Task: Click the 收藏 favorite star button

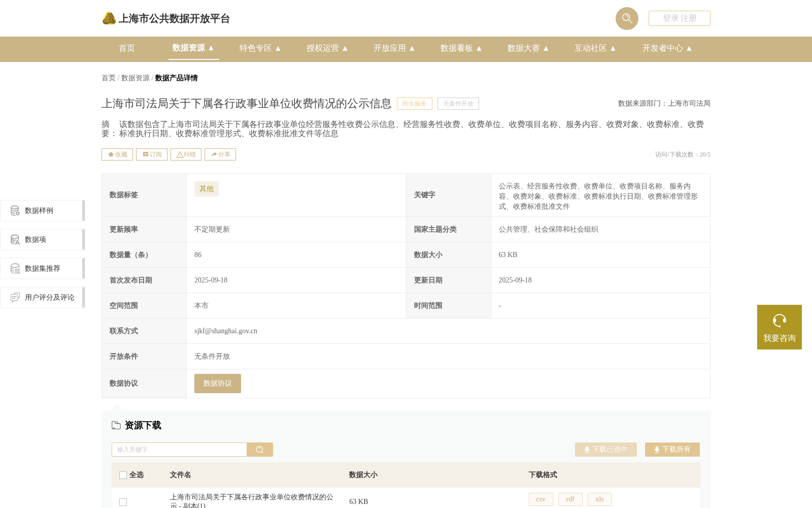Action: [x=117, y=154]
